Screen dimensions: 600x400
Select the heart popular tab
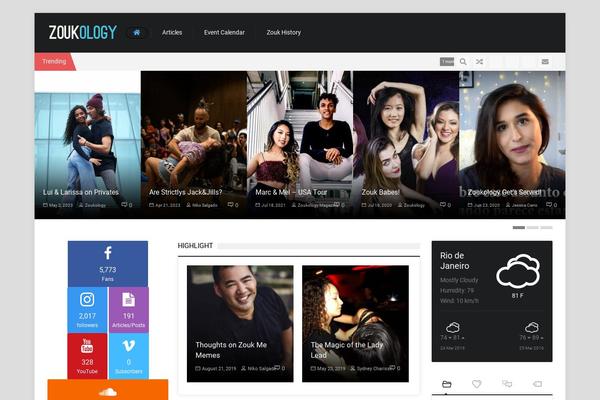click(476, 384)
